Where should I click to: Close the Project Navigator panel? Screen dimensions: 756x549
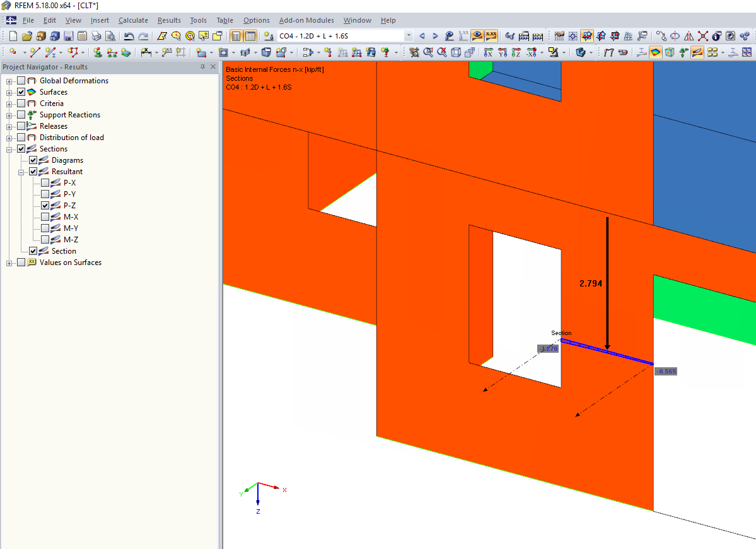pyautogui.click(x=213, y=67)
